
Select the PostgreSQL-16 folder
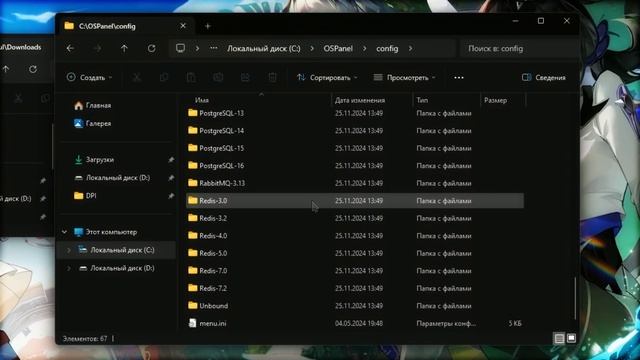coord(355,166)
